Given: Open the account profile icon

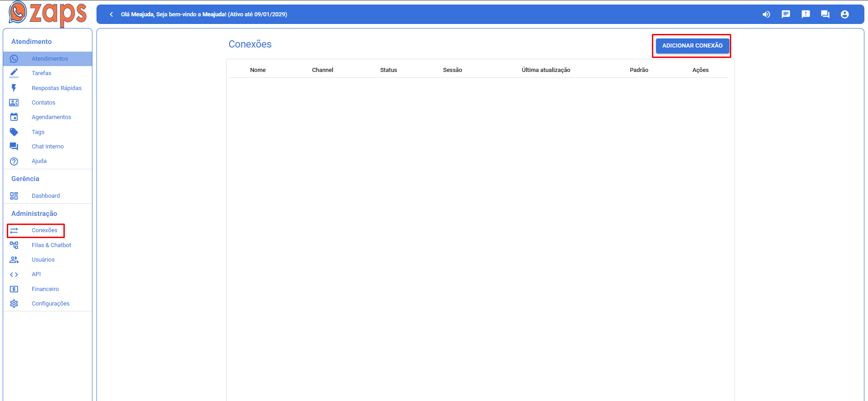Looking at the screenshot, I should click(x=844, y=14).
